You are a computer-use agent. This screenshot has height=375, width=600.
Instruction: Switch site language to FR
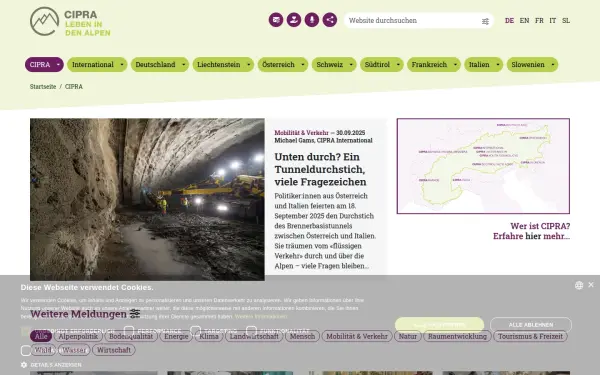pyautogui.click(x=540, y=21)
